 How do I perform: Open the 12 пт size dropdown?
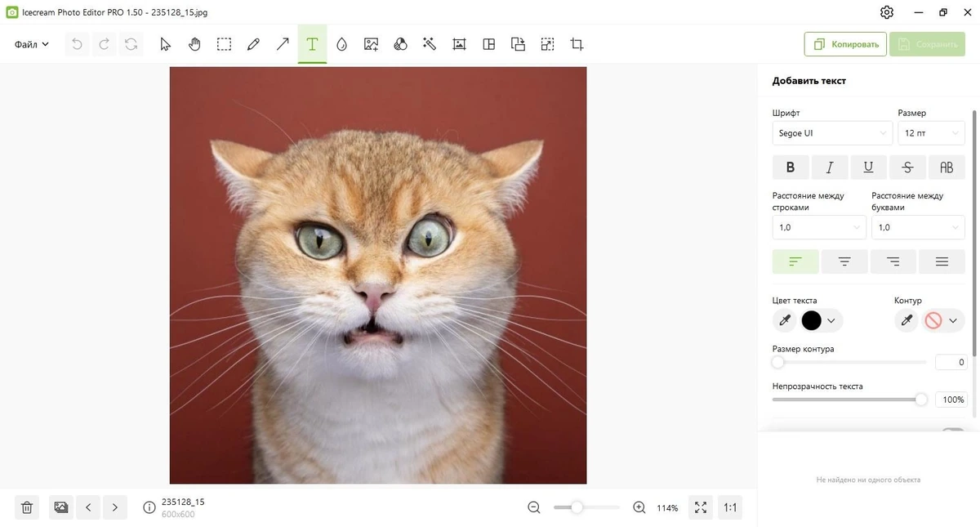coord(931,133)
